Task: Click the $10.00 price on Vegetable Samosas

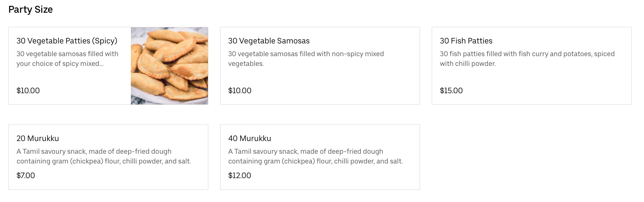Action: coord(240,91)
